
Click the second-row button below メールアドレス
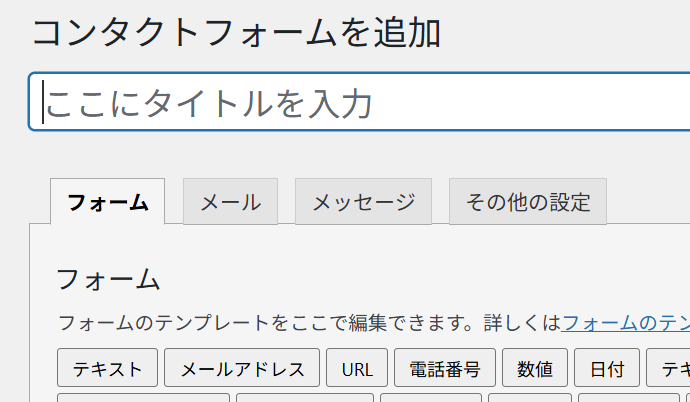305,398
